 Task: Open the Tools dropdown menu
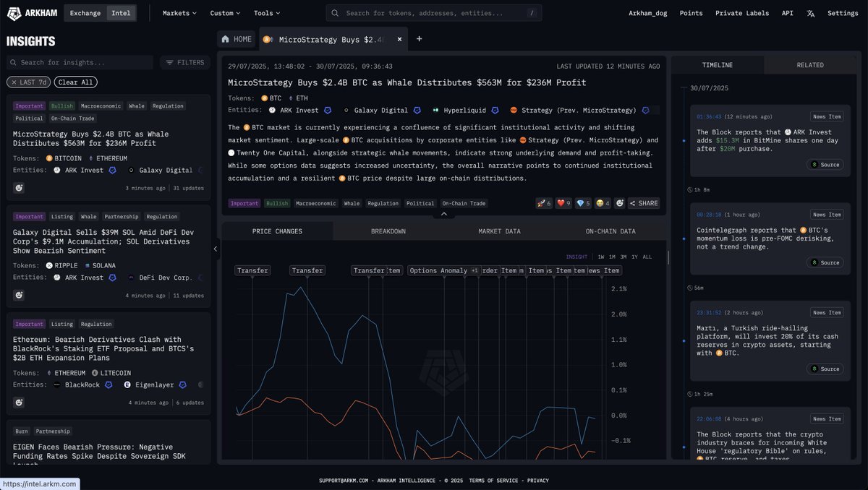tap(267, 13)
